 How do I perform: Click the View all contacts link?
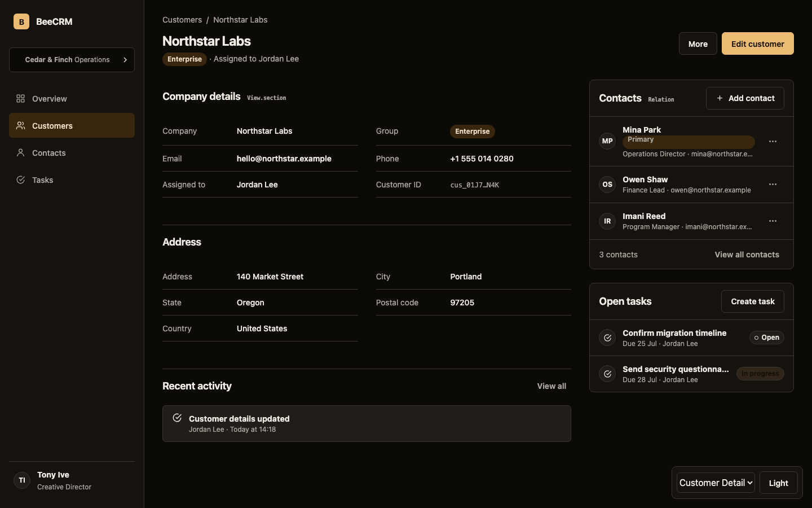coord(747,255)
